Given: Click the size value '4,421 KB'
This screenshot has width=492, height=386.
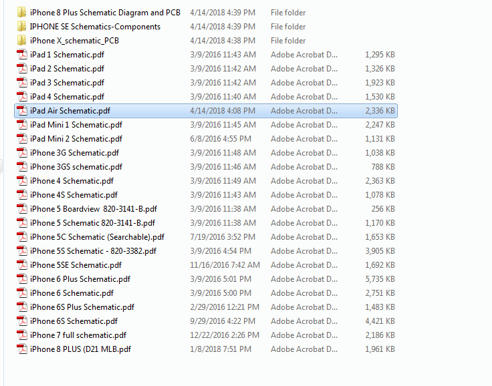Looking at the screenshot, I should click(x=380, y=321).
